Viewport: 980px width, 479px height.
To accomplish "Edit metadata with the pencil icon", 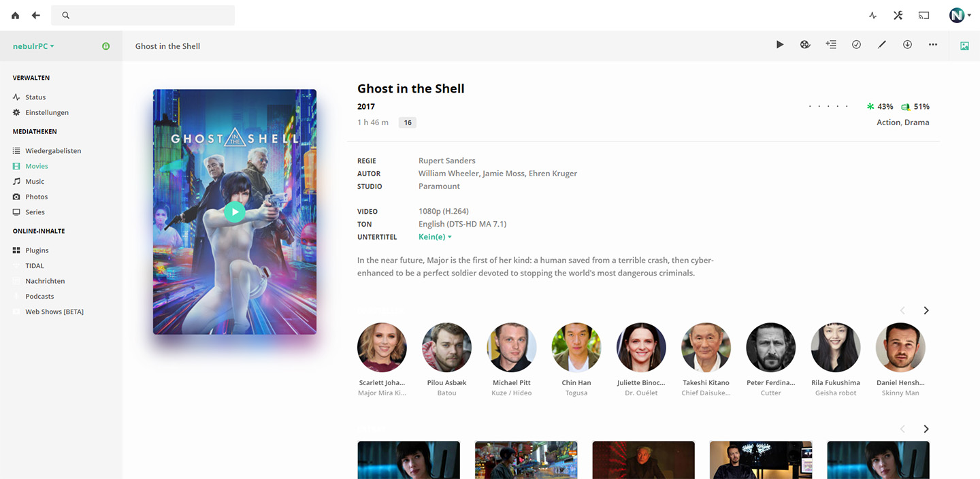I will [x=882, y=44].
